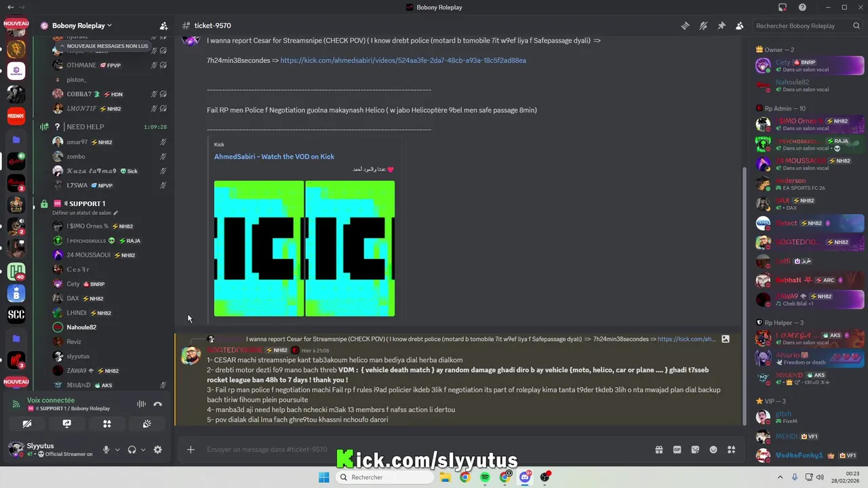Hide the member list
The width and height of the screenshot is (868, 488).
pyautogui.click(x=739, y=26)
